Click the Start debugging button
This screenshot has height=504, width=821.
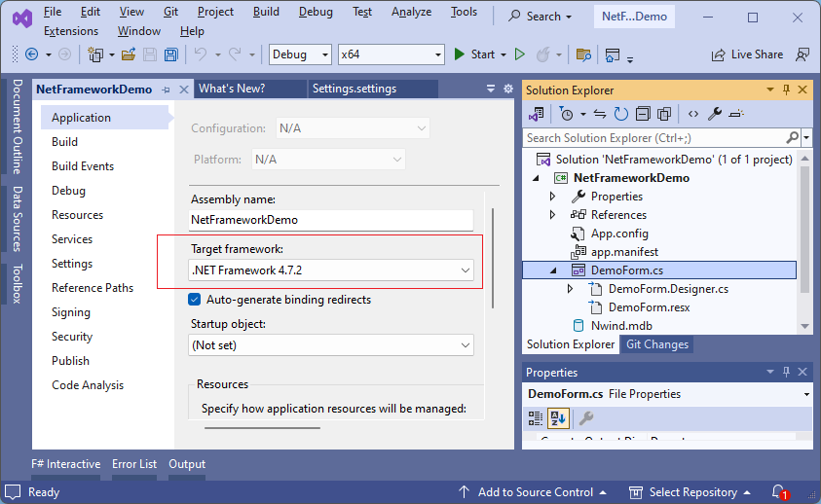click(x=475, y=54)
